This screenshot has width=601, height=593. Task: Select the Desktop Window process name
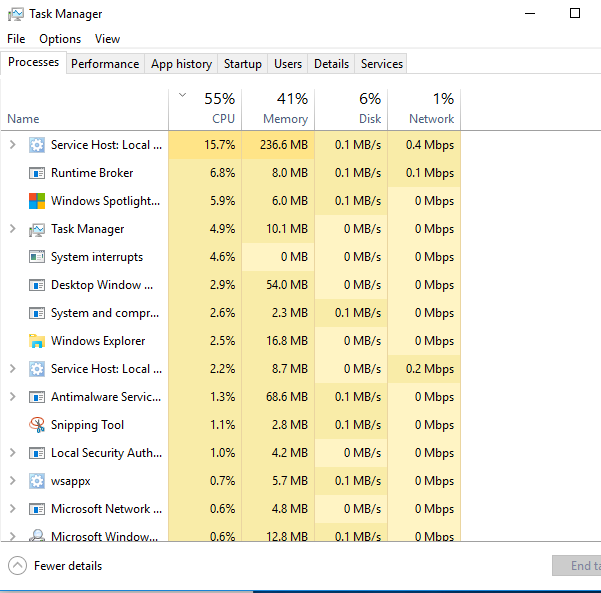102,285
